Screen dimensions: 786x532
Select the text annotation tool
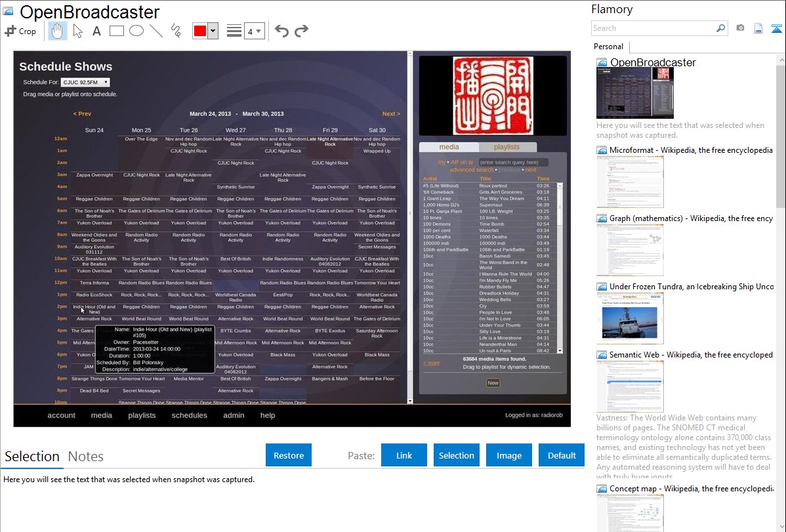96,31
